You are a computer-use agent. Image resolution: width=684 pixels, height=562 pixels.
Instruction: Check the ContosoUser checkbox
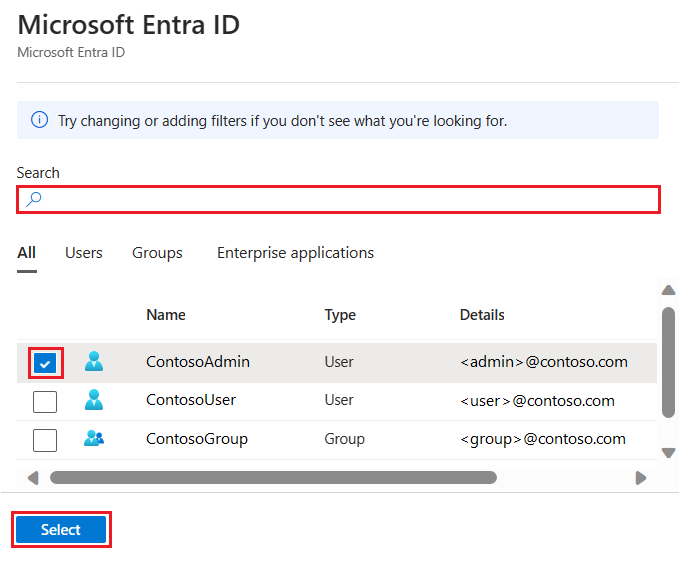45,401
